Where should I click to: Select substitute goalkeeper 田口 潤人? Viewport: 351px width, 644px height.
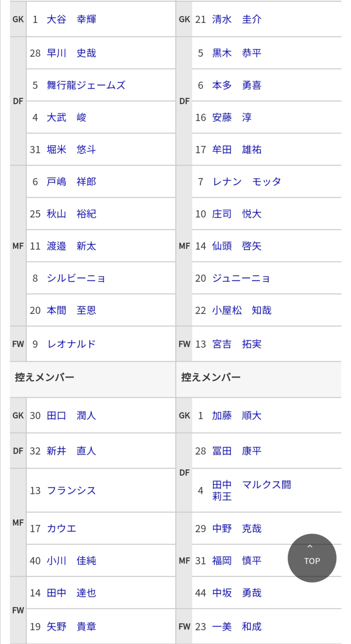pyautogui.click(x=71, y=415)
